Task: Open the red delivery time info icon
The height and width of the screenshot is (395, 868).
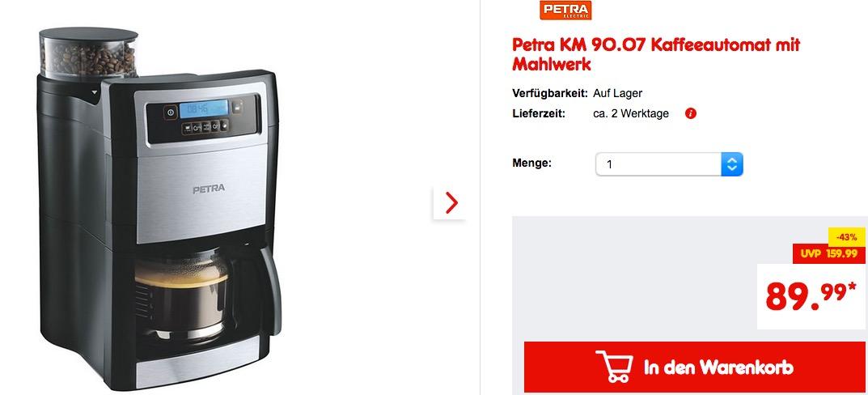Action: [690, 113]
